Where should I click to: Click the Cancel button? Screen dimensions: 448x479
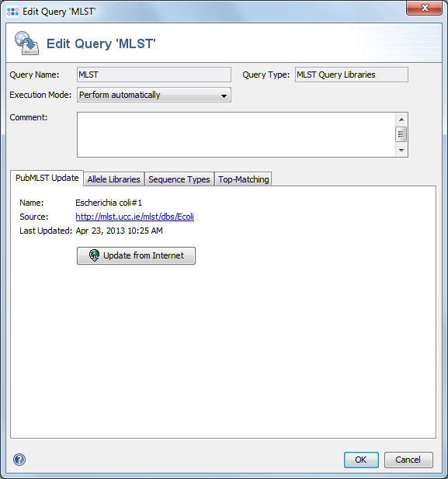408,460
